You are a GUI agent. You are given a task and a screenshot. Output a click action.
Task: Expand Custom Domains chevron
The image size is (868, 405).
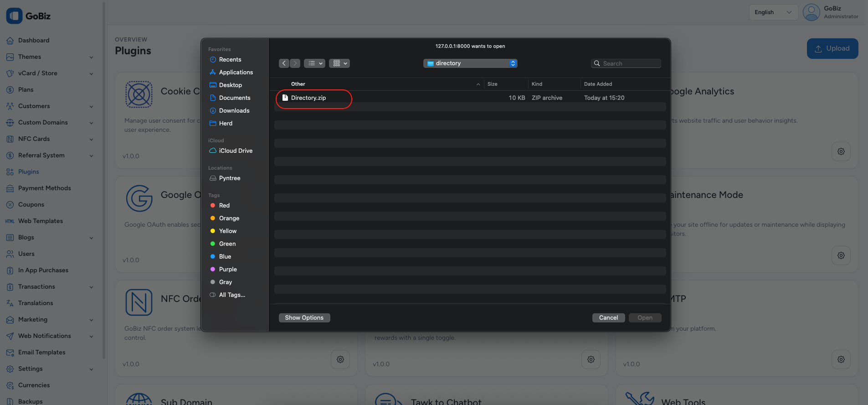(x=91, y=123)
